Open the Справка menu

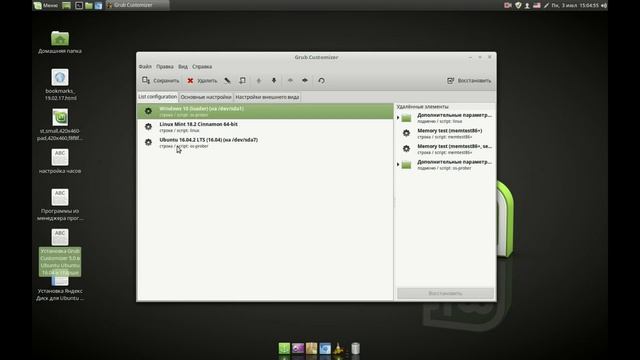(202, 67)
